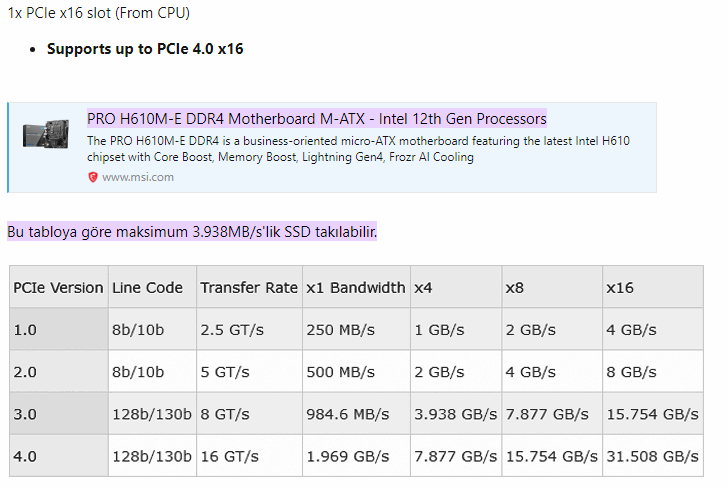This screenshot has height=487, width=727.
Task: Click the 'PCIe Version' table header
Action: point(58,287)
